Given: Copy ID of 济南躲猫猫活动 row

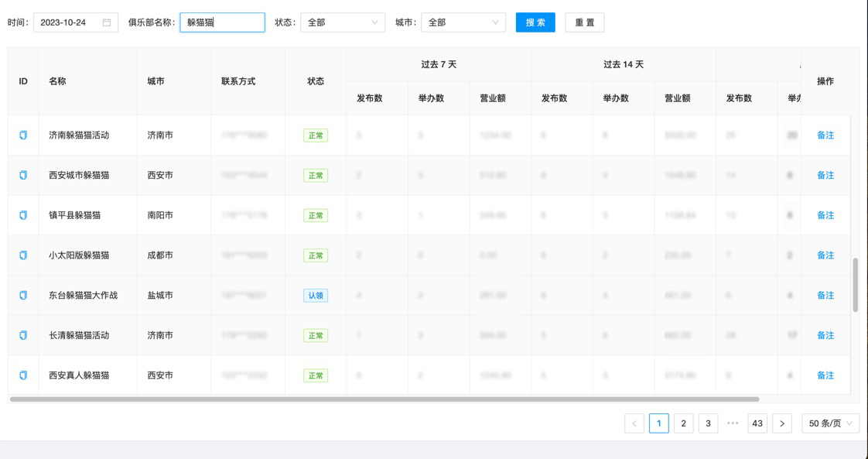Looking at the screenshot, I should point(23,135).
